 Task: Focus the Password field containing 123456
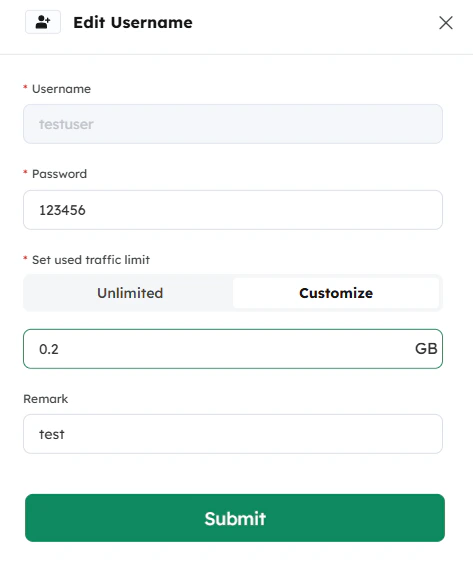tap(233, 210)
